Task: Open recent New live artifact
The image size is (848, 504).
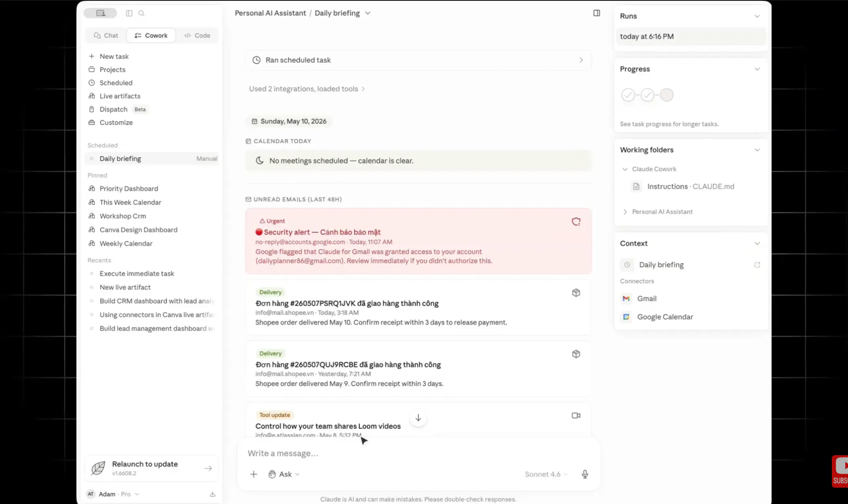Action: click(119, 287)
